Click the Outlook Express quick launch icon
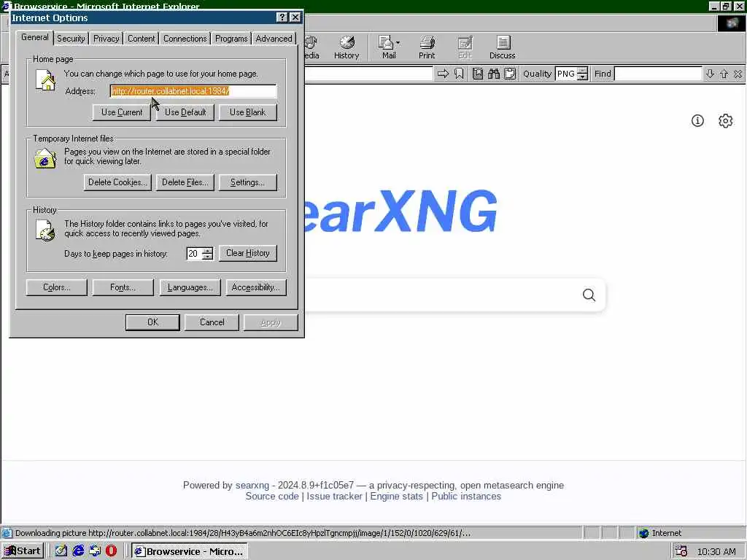This screenshot has width=747, height=560. click(95, 551)
